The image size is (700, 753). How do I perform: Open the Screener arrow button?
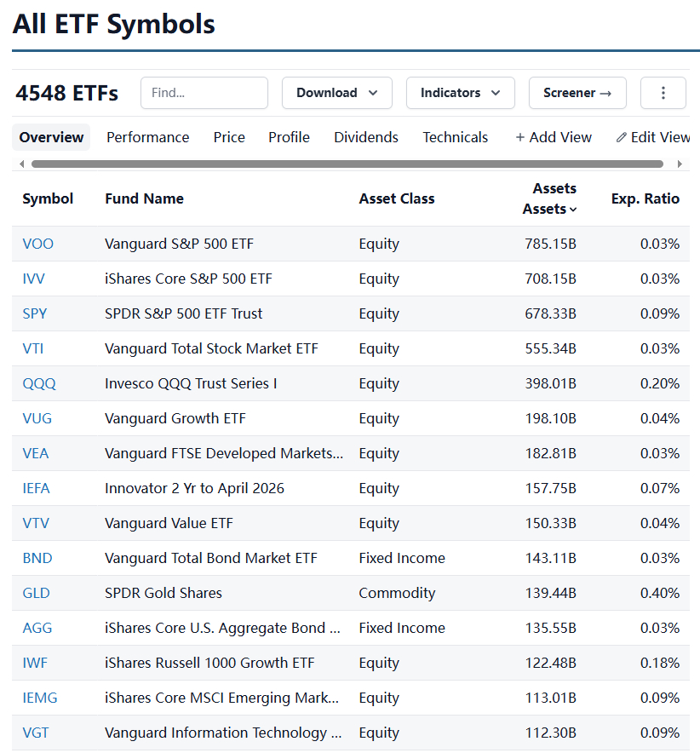(x=577, y=93)
